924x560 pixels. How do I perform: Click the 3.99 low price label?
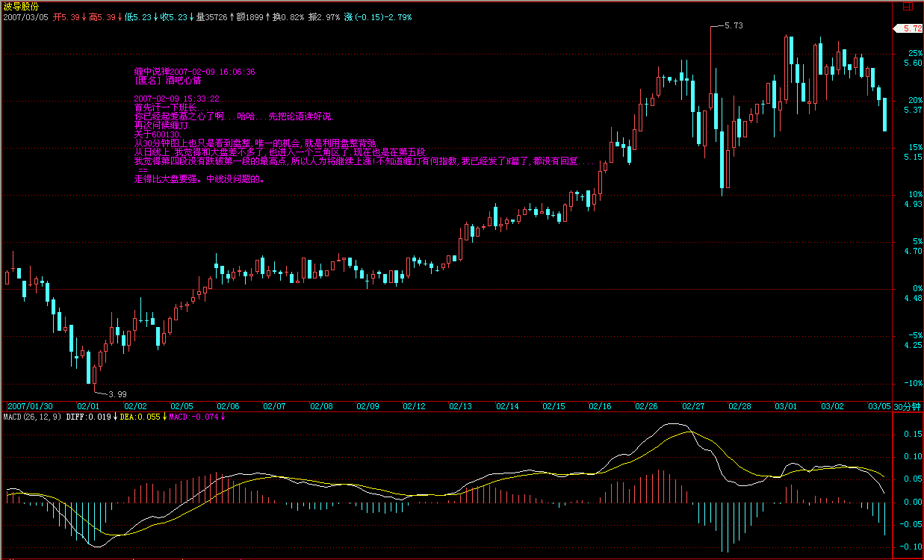(x=117, y=394)
